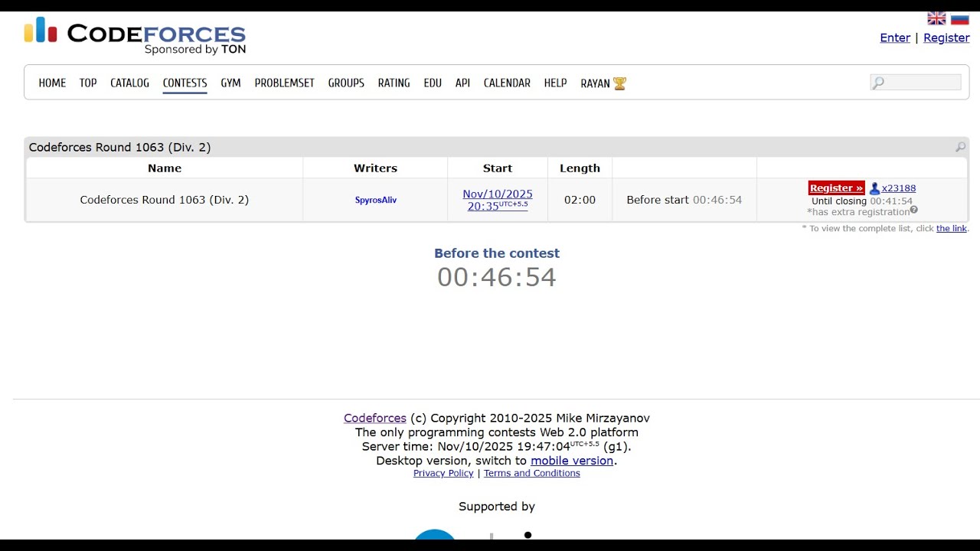980x551 pixels.
Task: Focus the site search input field
Action: coord(916,83)
